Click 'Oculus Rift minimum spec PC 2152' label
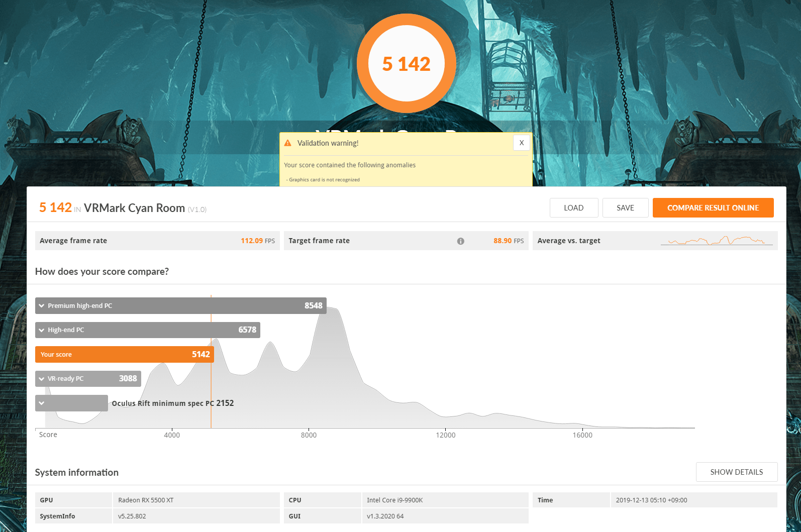The width and height of the screenshot is (801, 532). pos(173,403)
